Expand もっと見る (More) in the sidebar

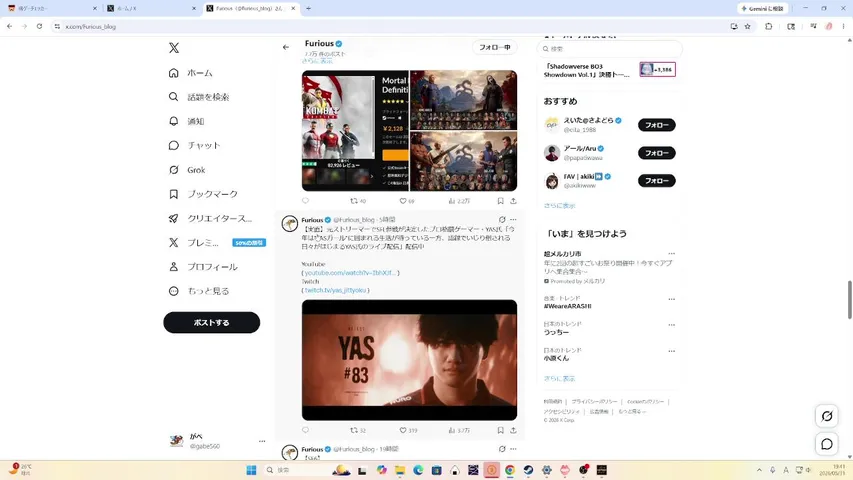(x=199, y=291)
